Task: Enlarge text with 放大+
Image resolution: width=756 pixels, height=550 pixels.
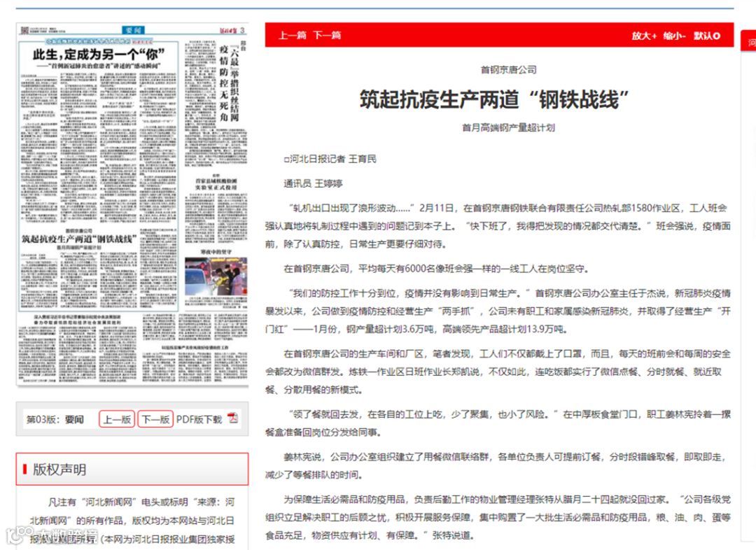Action: [x=644, y=36]
